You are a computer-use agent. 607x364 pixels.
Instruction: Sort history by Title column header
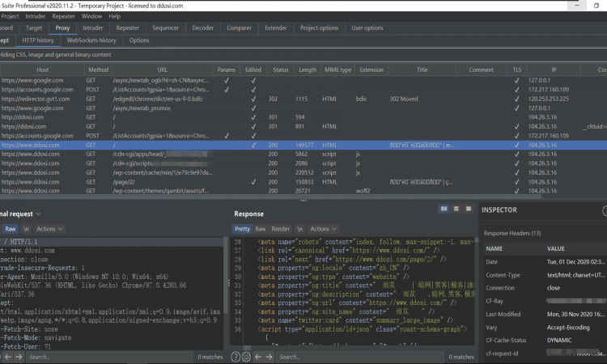point(422,70)
